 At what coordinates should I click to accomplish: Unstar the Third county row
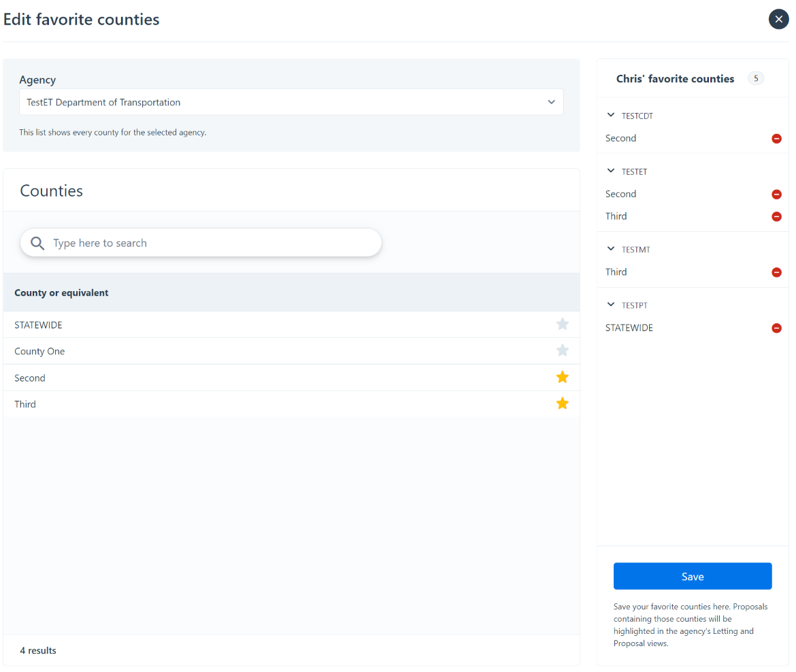(x=562, y=404)
